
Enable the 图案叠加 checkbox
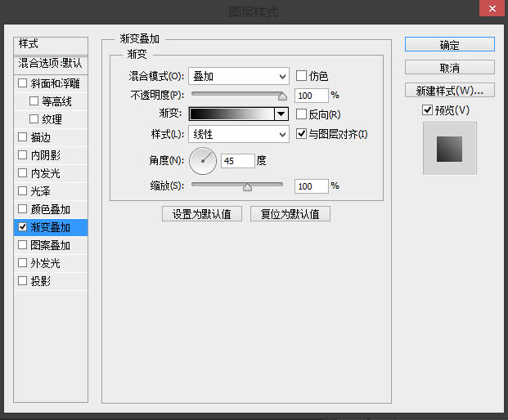22,244
